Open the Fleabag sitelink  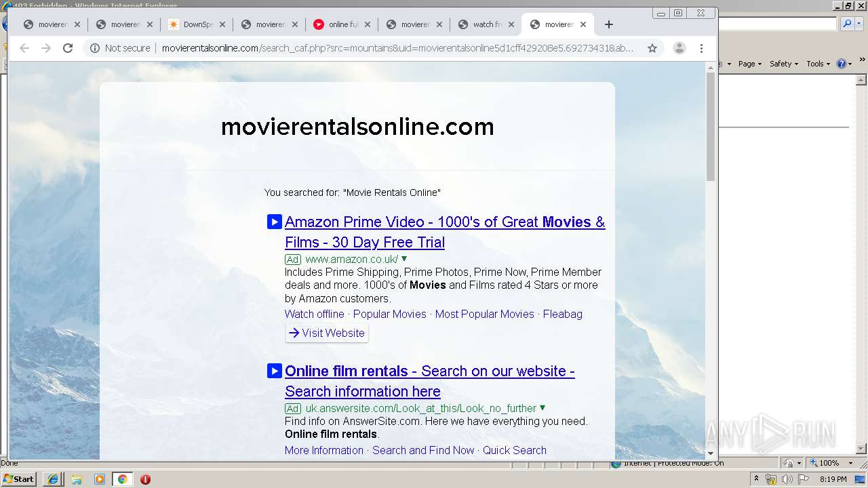[x=563, y=314]
